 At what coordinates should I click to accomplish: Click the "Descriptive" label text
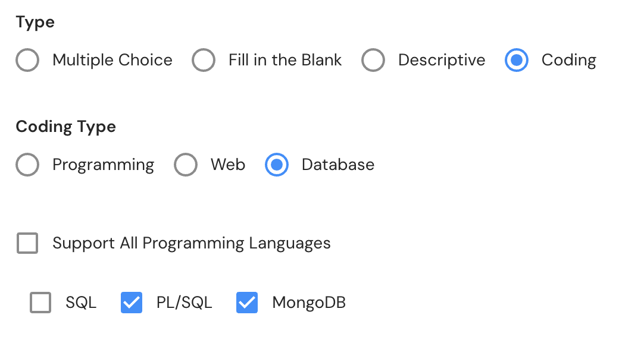click(442, 60)
